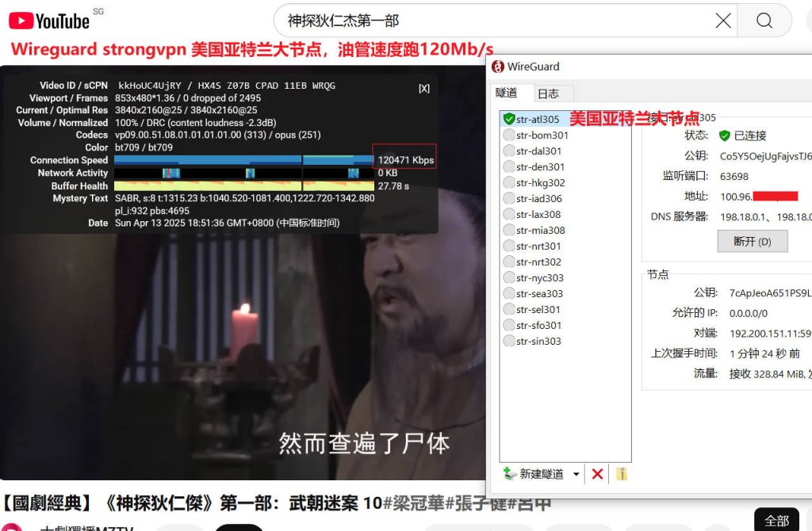812x531 pixels.
Task: Export all tunnels to zip icon
Action: pos(622,474)
